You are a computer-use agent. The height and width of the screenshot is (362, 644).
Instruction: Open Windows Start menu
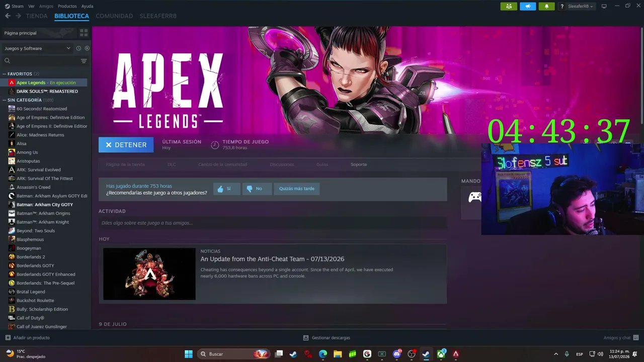click(189, 354)
